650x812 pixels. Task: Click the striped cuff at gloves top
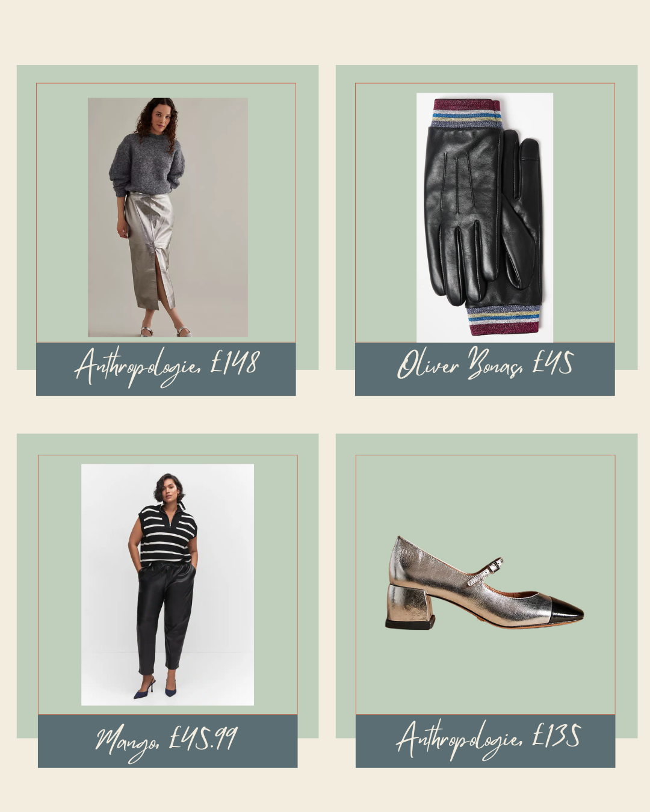(x=466, y=113)
